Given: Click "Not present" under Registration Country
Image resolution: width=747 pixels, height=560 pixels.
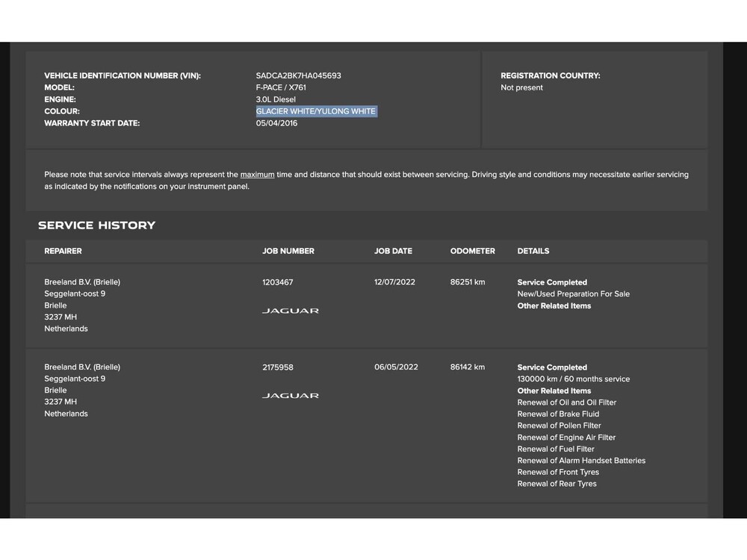Looking at the screenshot, I should pyautogui.click(x=521, y=87).
